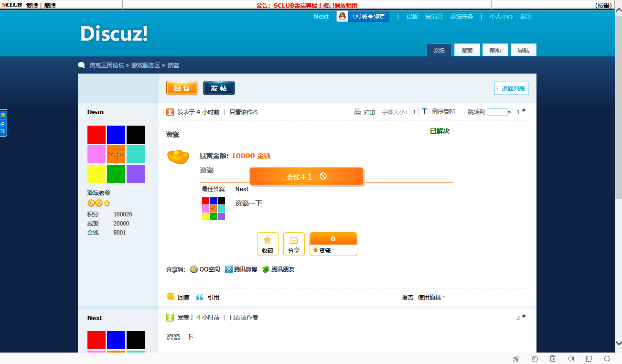Click the green author icon of Next's post

pos(170,318)
